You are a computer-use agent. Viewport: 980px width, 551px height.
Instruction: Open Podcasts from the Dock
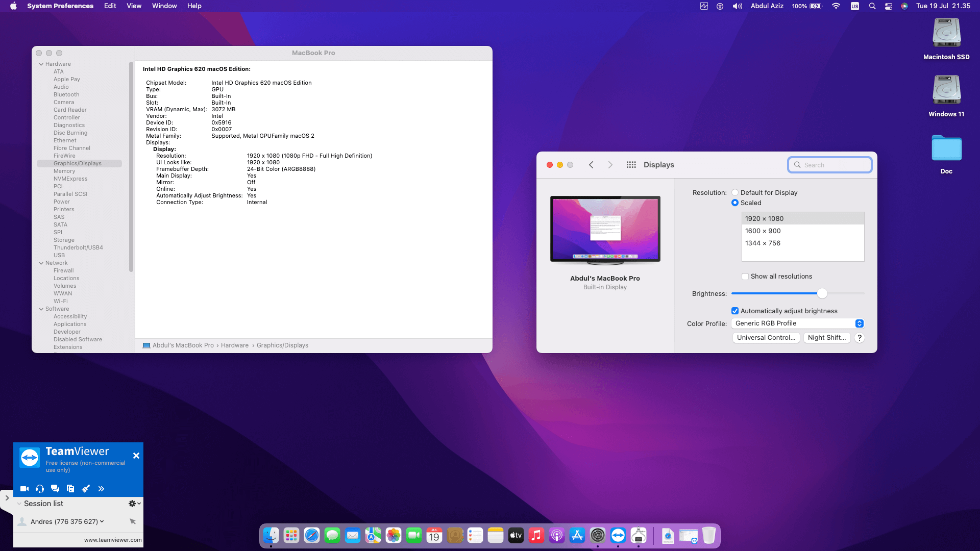[557, 535]
